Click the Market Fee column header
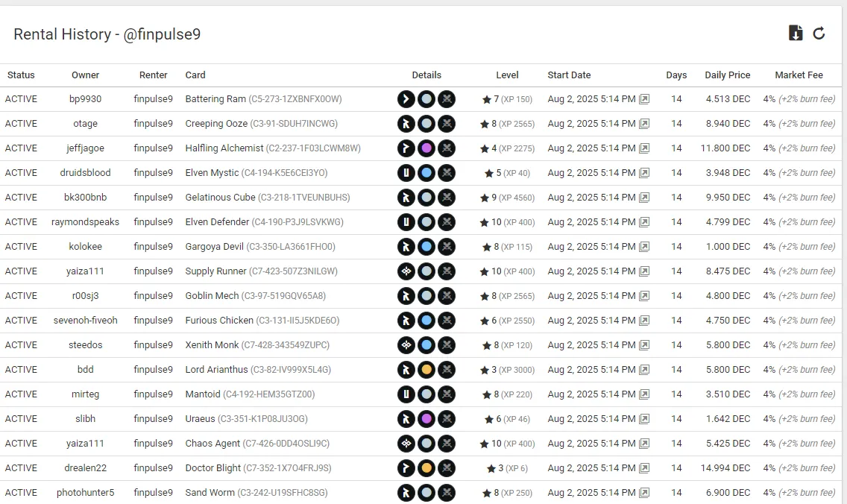This screenshot has width=847, height=504. 799,75
